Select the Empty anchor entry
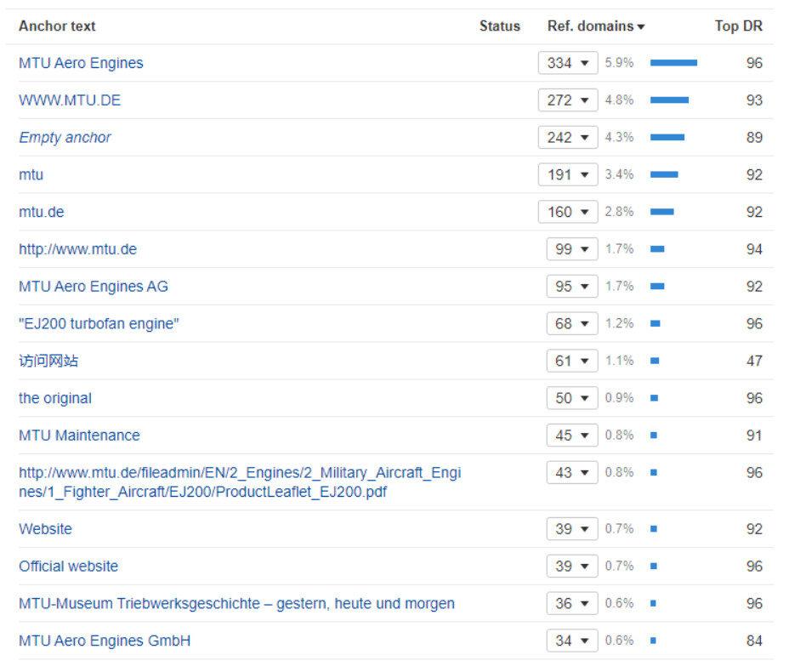 65,138
